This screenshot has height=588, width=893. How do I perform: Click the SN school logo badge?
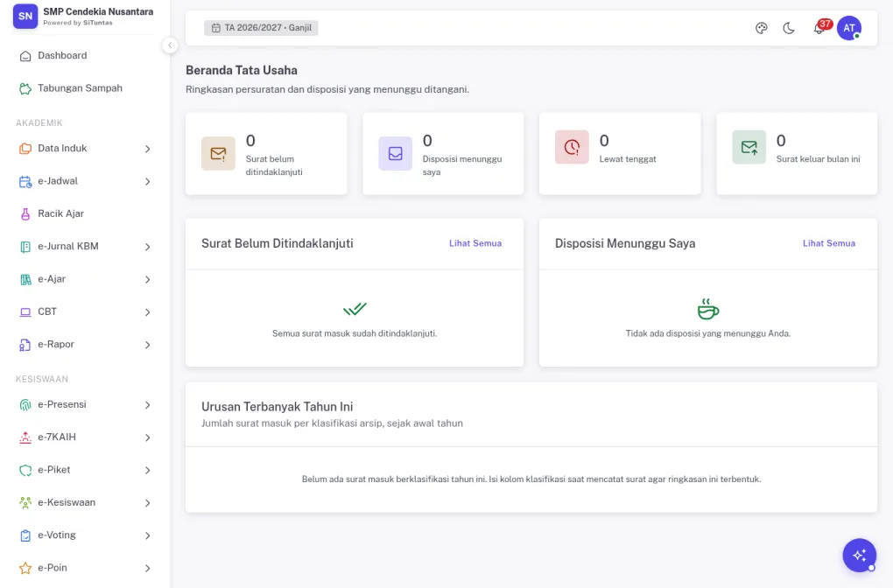25,17
